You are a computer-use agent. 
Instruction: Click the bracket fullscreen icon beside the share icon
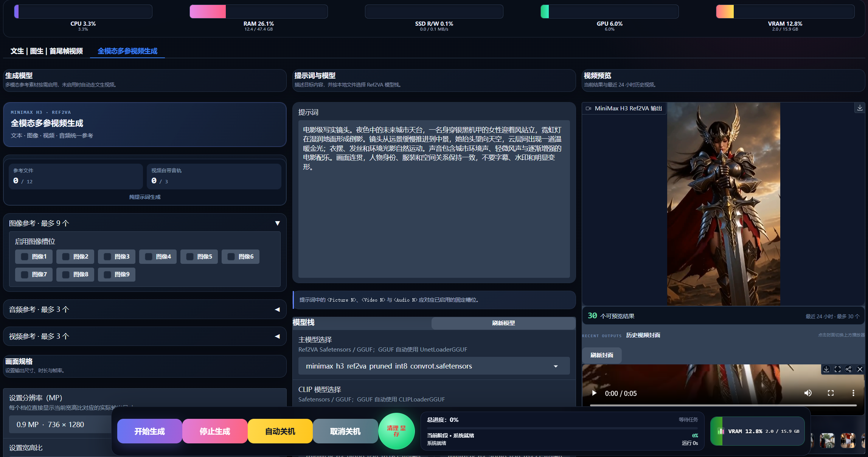coord(838,369)
